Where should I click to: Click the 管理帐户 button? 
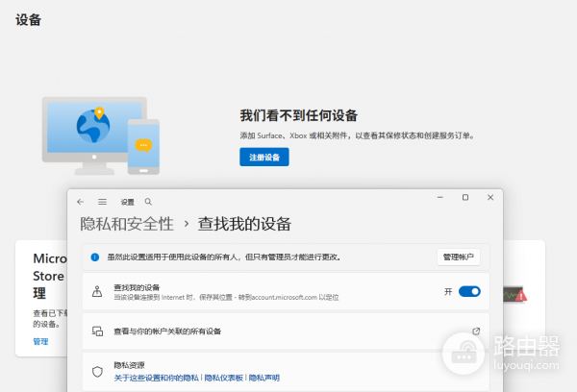(459, 257)
